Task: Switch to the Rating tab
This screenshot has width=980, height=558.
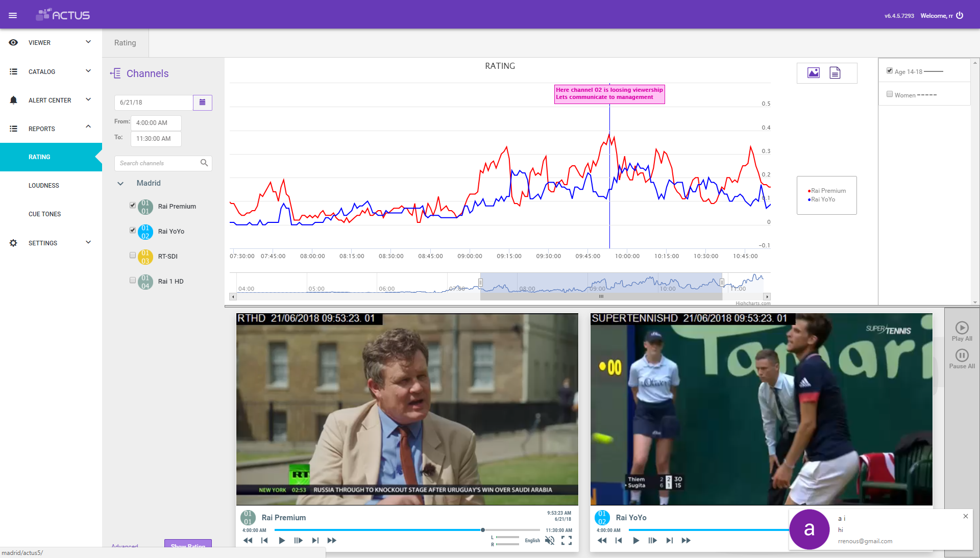Action: pos(125,43)
